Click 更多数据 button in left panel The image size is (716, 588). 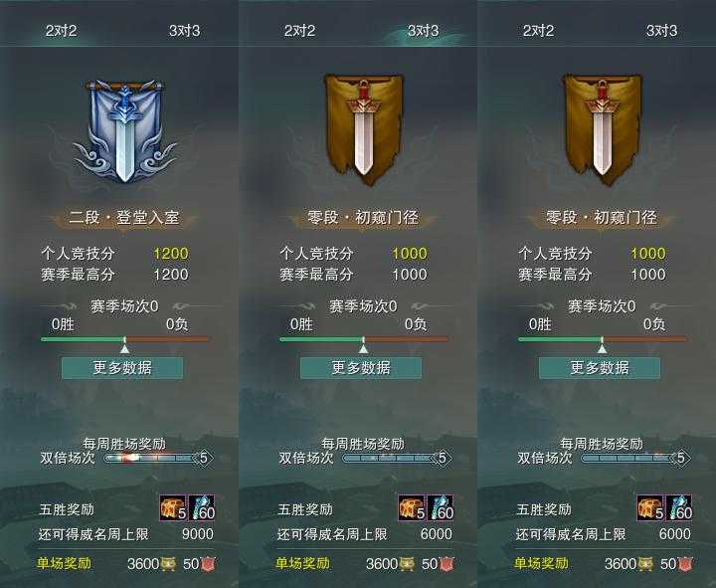(x=122, y=368)
